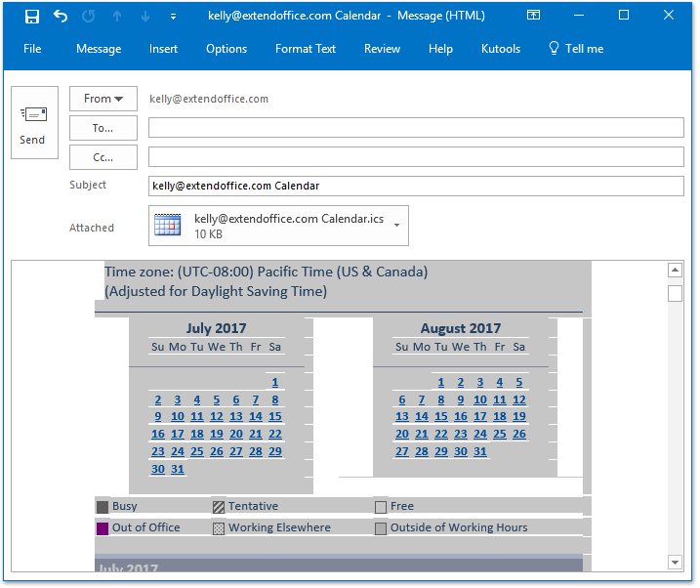Open July 10 date link
This screenshot has height=588, width=700.
(178, 416)
